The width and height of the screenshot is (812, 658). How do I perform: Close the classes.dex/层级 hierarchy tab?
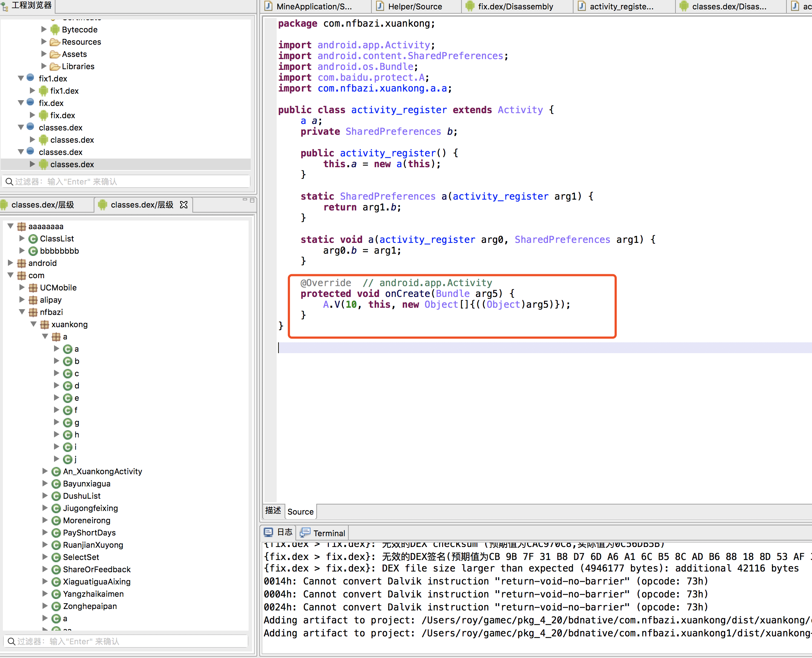tap(184, 205)
